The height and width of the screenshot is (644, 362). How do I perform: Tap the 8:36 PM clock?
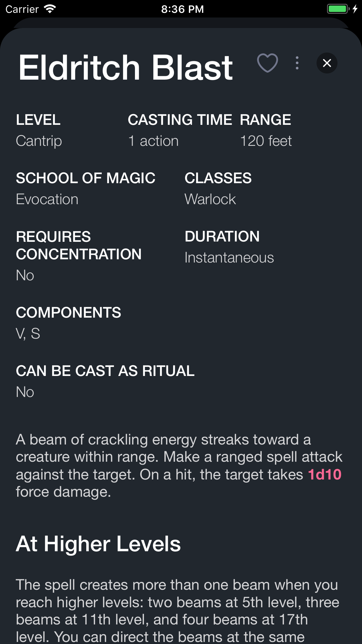click(182, 9)
